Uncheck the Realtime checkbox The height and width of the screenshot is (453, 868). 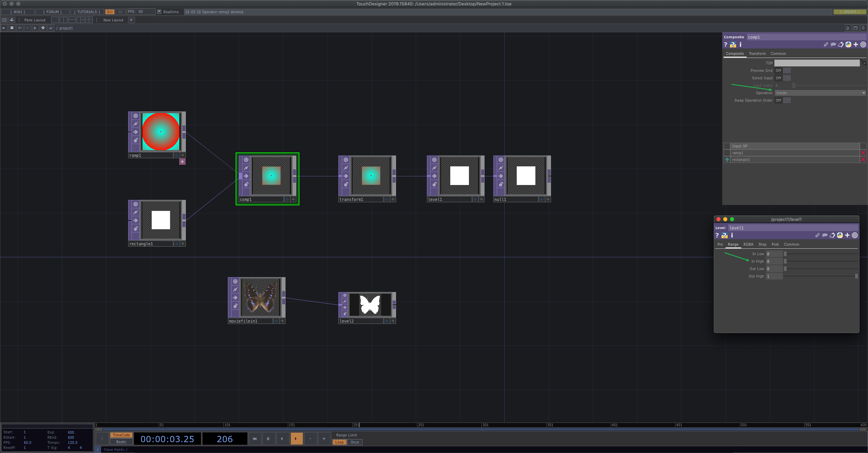click(x=159, y=12)
